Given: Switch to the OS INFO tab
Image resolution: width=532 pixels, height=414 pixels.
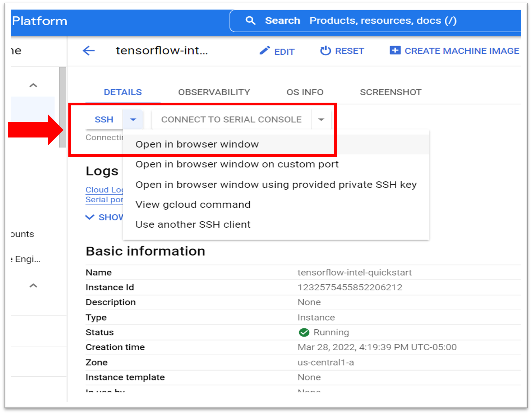Looking at the screenshot, I should click(305, 92).
